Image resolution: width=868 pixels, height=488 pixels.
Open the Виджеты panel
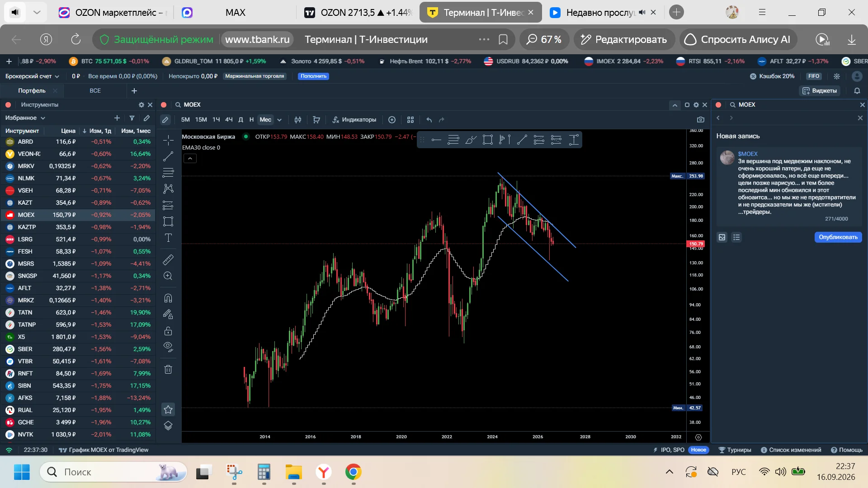[820, 91]
